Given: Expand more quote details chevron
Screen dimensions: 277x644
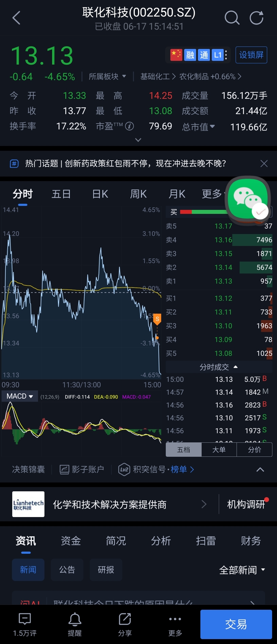Looking at the screenshot, I should pyautogui.click(x=138, y=140).
